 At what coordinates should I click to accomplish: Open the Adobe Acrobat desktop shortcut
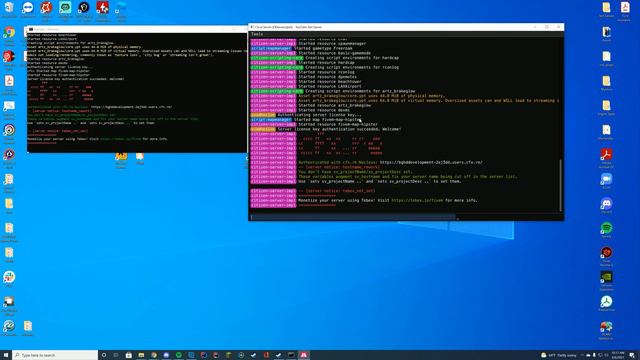[x=606, y=155]
